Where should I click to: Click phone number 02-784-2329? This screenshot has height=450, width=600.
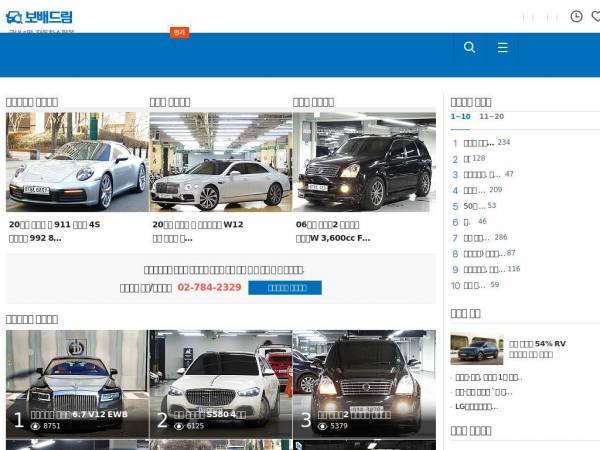pyautogui.click(x=209, y=287)
